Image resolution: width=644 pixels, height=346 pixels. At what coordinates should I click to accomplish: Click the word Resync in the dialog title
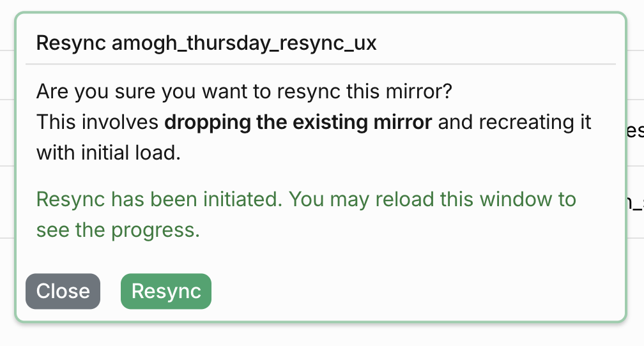[x=71, y=43]
